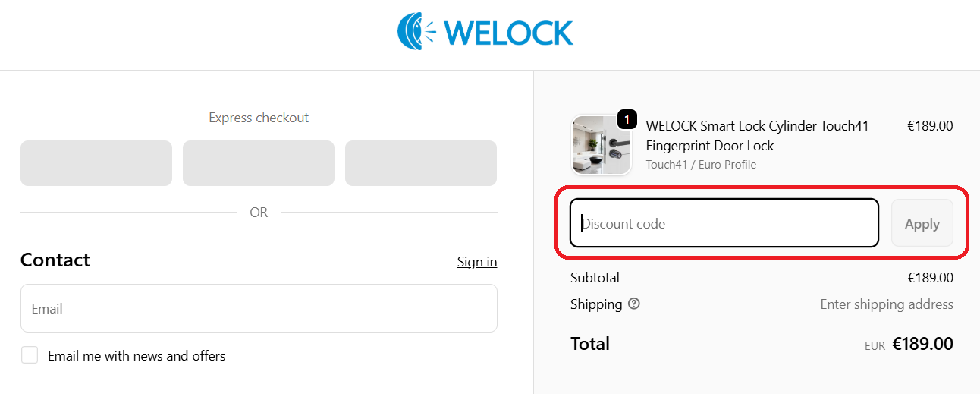
Task: Click the 'Touch41 / Euro Profile' variant text
Action: (x=701, y=165)
